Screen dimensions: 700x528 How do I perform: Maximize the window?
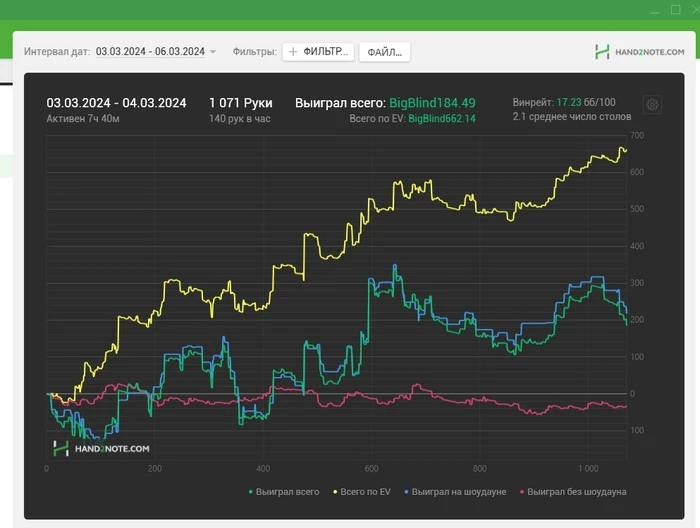676,9
